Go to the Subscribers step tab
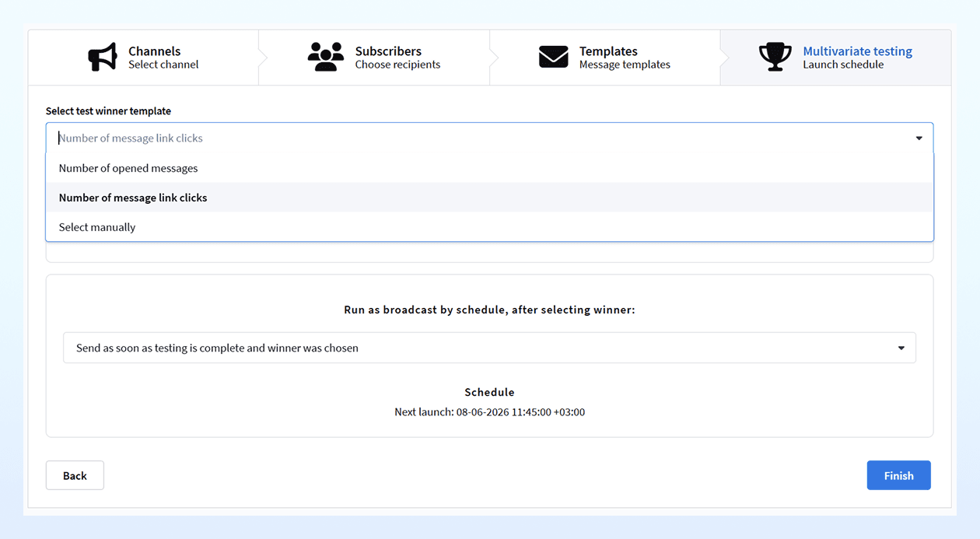This screenshot has width=980, height=539. (374, 58)
